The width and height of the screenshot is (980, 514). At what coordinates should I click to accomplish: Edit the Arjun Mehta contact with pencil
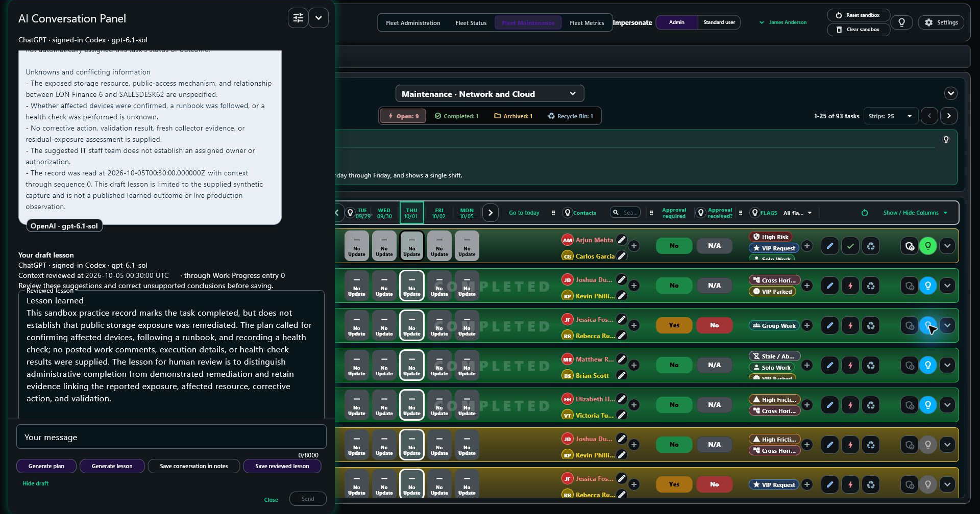[622, 240]
